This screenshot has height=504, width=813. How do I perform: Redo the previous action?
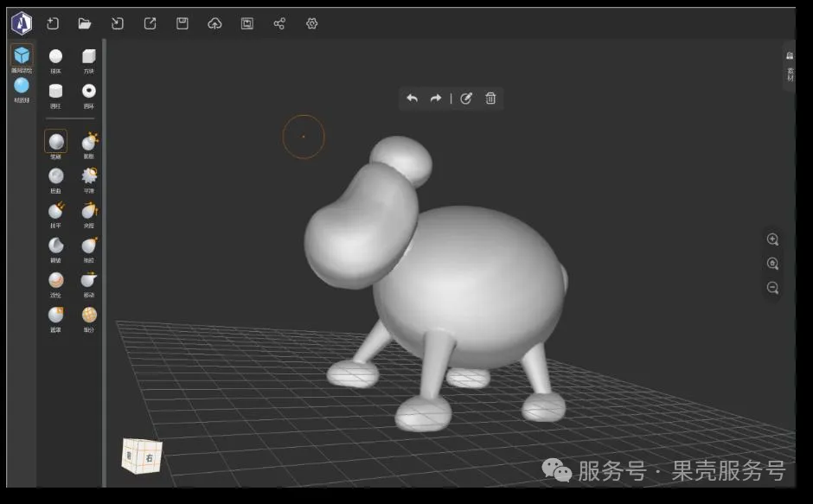coord(436,98)
